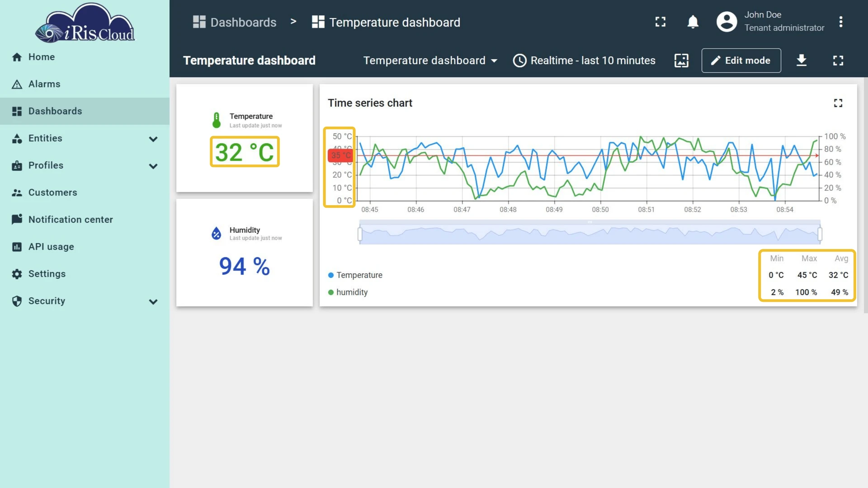Click the Alarms warning triangle icon

[17, 84]
